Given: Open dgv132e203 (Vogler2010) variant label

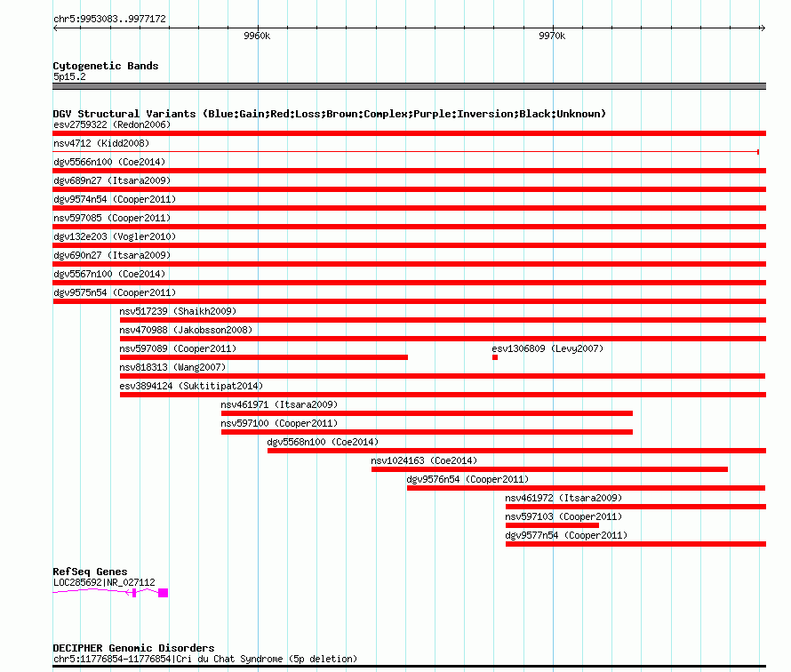Looking at the screenshot, I should [x=115, y=236].
